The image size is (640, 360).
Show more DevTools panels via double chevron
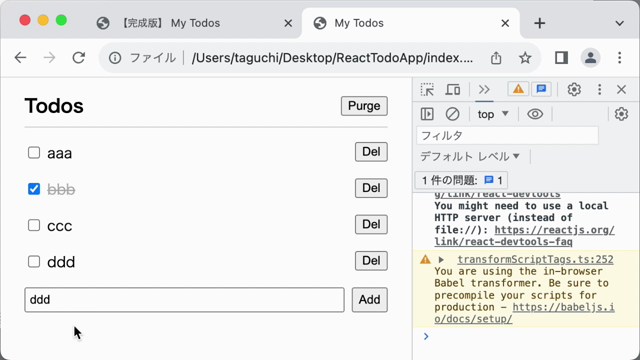[x=484, y=89]
